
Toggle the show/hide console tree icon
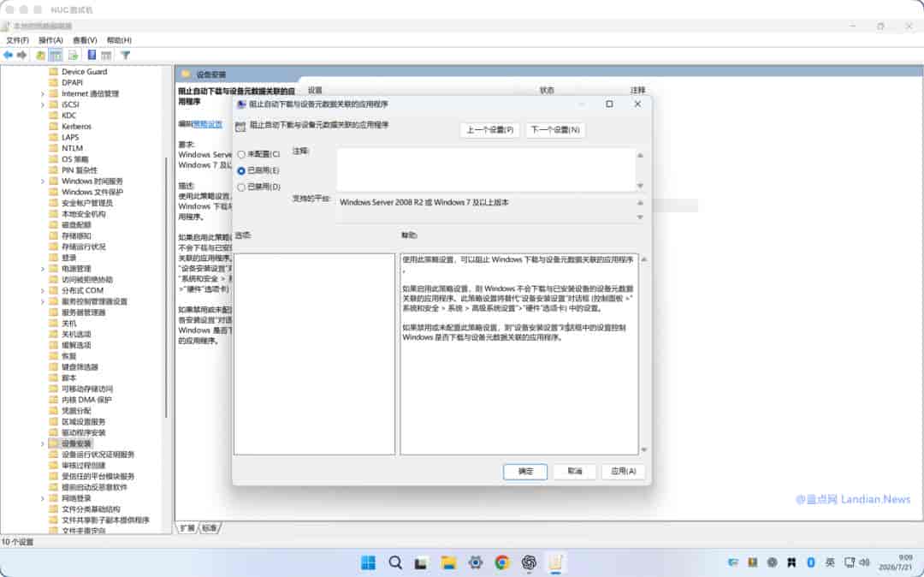[56, 55]
